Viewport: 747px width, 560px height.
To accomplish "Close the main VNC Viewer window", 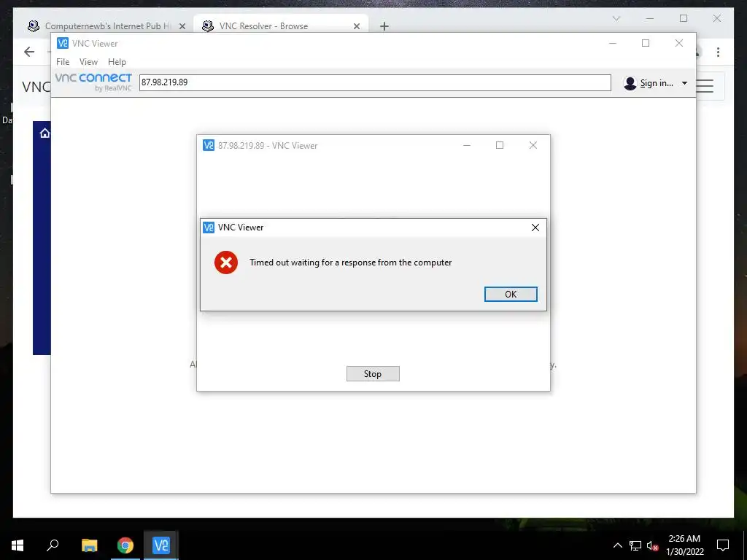I will 679,43.
